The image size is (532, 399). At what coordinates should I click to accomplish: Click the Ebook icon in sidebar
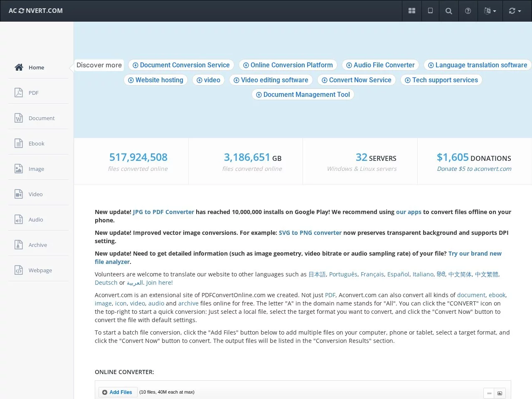point(19,143)
